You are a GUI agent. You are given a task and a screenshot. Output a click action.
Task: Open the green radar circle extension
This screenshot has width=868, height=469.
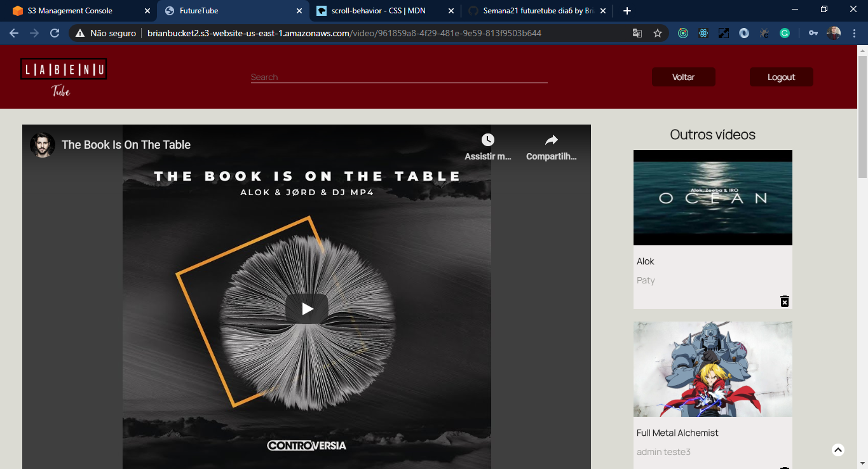(683, 33)
